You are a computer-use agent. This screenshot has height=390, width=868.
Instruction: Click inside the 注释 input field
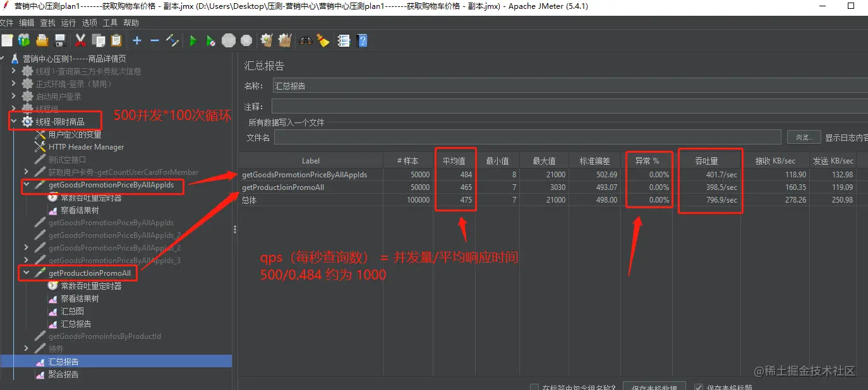pyautogui.click(x=442, y=107)
